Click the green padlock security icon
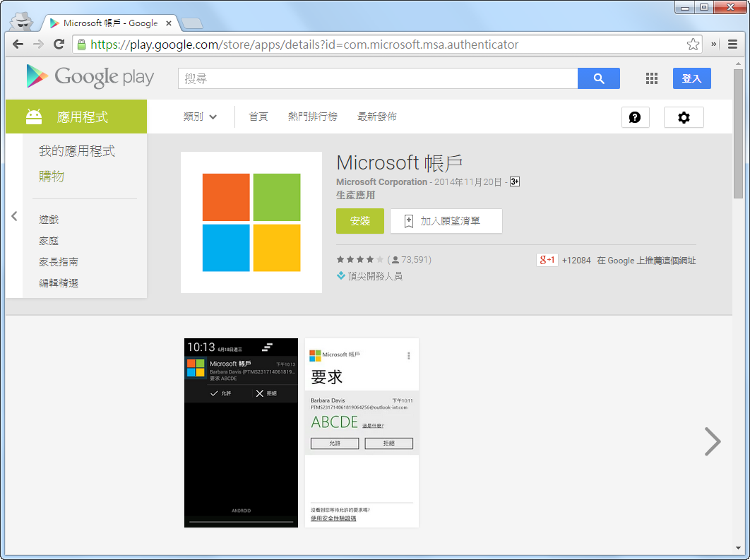 click(x=81, y=44)
